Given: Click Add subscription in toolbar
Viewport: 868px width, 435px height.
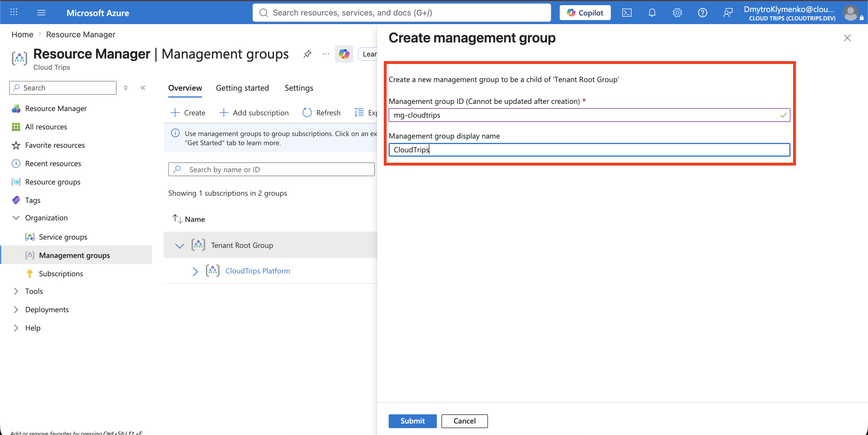Looking at the screenshot, I should click(254, 113).
